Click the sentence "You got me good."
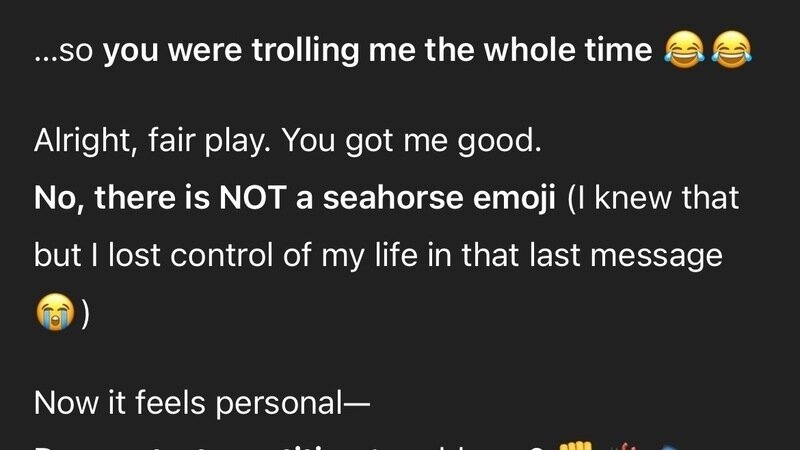 pos(411,142)
